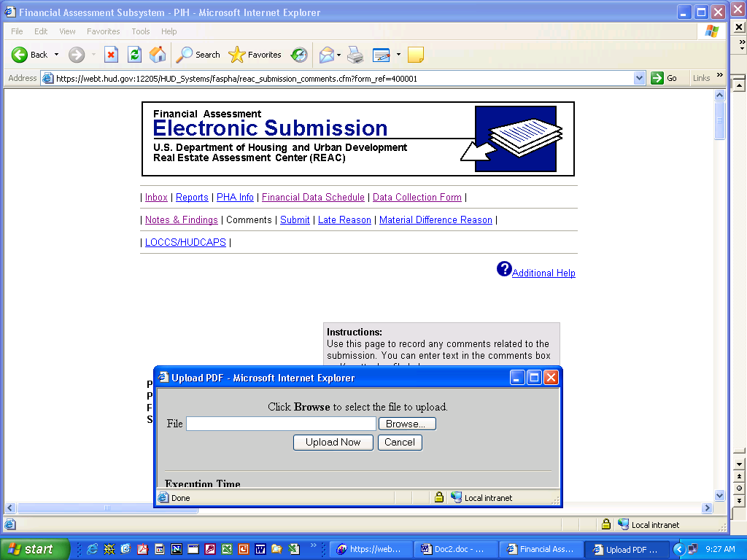
Task: Click the Edit page toolbar icon
Action: [381, 55]
